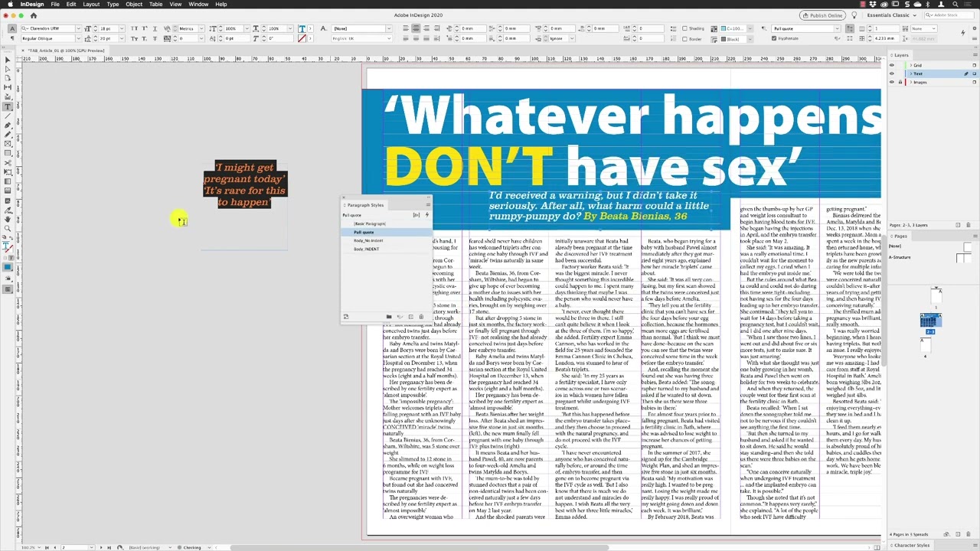Click the All Caps TT button
The width and height of the screenshot is (980, 551).
(135, 28)
